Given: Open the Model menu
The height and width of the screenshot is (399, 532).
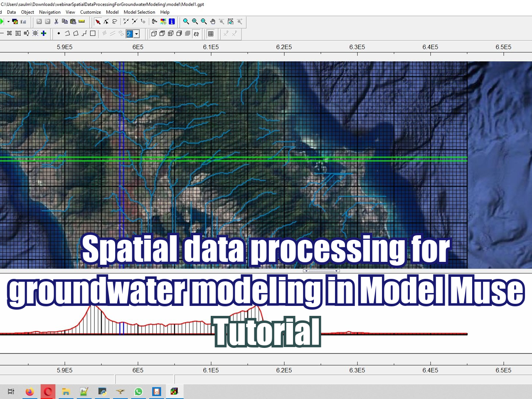Looking at the screenshot, I should coord(112,12).
